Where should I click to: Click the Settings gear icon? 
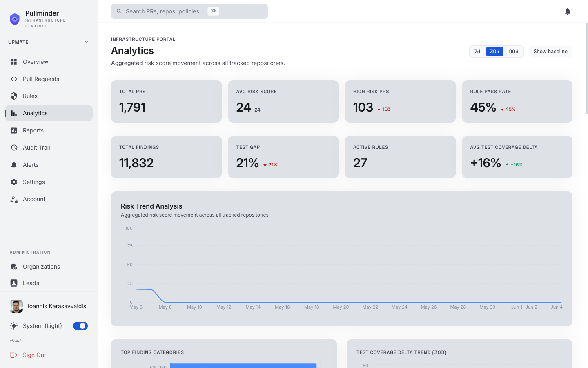click(14, 182)
